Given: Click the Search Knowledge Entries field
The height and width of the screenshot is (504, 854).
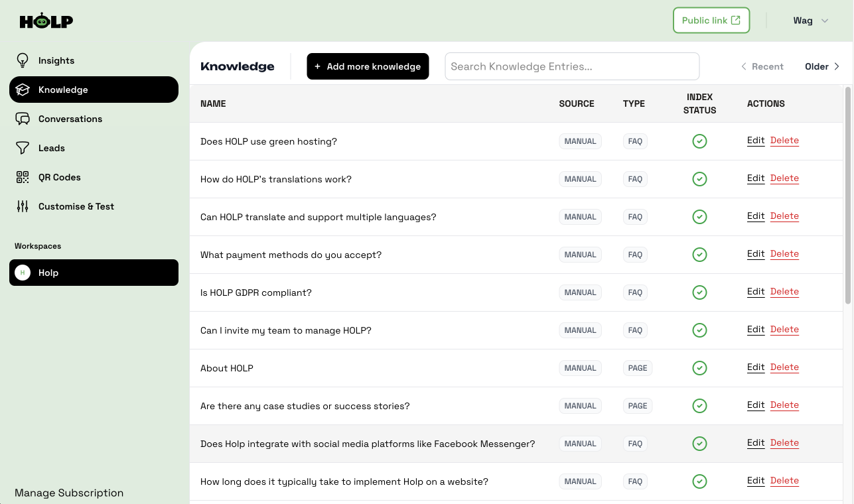Looking at the screenshot, I should pos(572,66).
